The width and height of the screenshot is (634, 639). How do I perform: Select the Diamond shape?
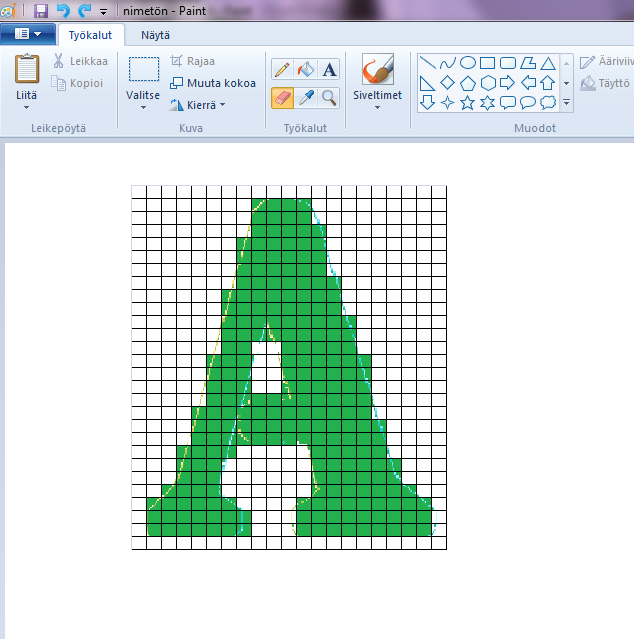(447, 83)
